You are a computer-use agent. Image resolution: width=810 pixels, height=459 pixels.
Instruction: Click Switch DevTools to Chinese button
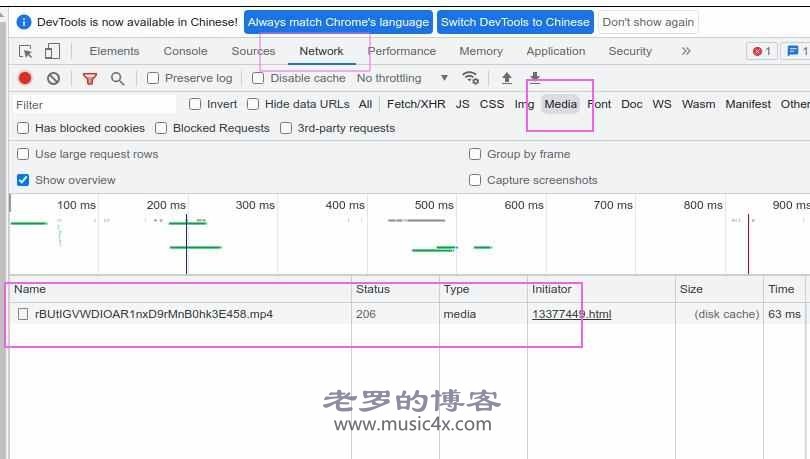pyautogui.click(x=515, y=22)
